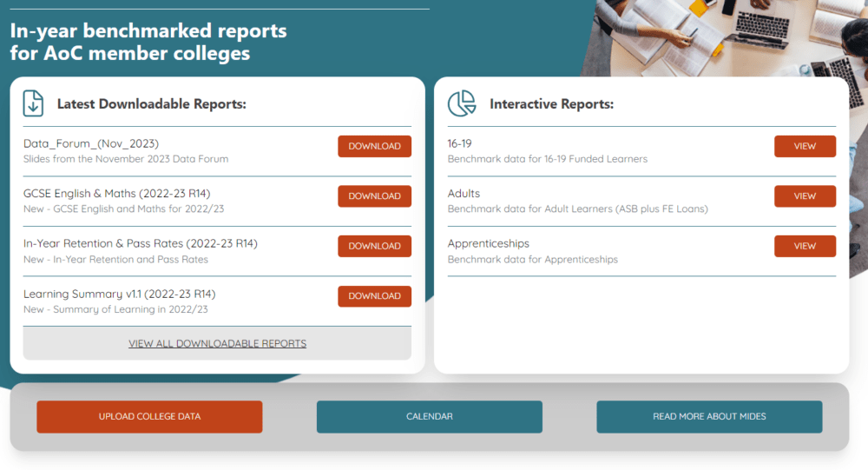Open View All Downloadable Reports link

217,343
